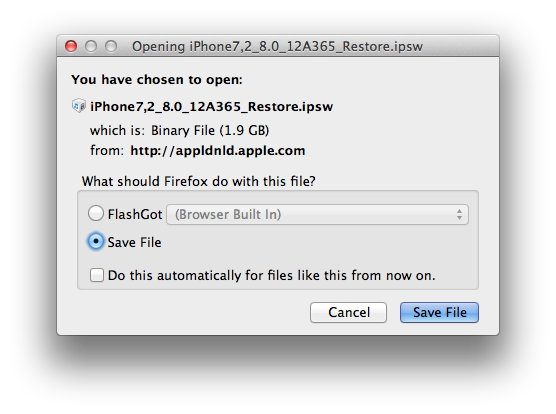The image size is (556, 414).
Task: Enable 'Do this automatically' checkbox
Action: tap(97, 275)
